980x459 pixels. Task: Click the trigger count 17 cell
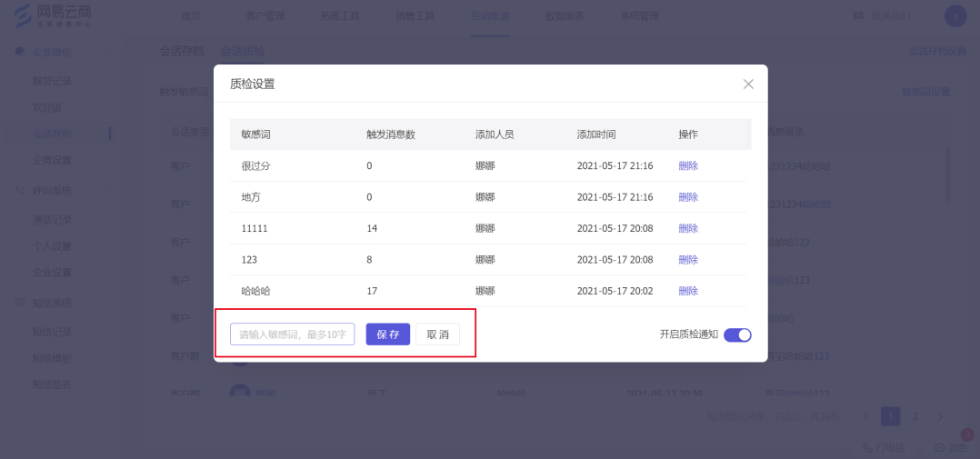[x=372, y=291]
